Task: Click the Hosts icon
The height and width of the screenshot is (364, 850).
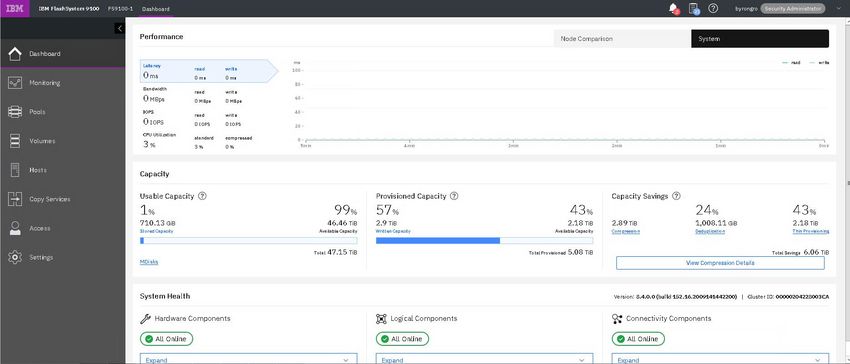Action: pyautogui.click(x=15, y=170)
